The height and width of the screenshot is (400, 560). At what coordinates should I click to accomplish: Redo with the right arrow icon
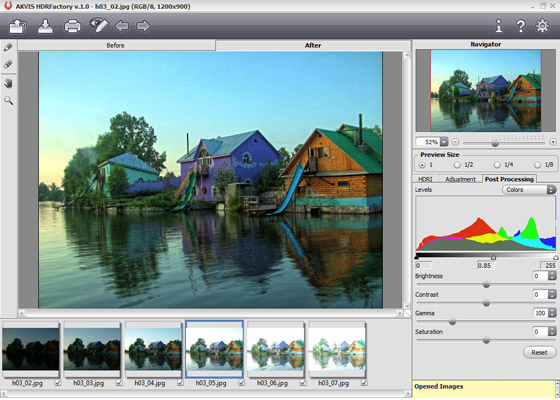coord(143,26)
